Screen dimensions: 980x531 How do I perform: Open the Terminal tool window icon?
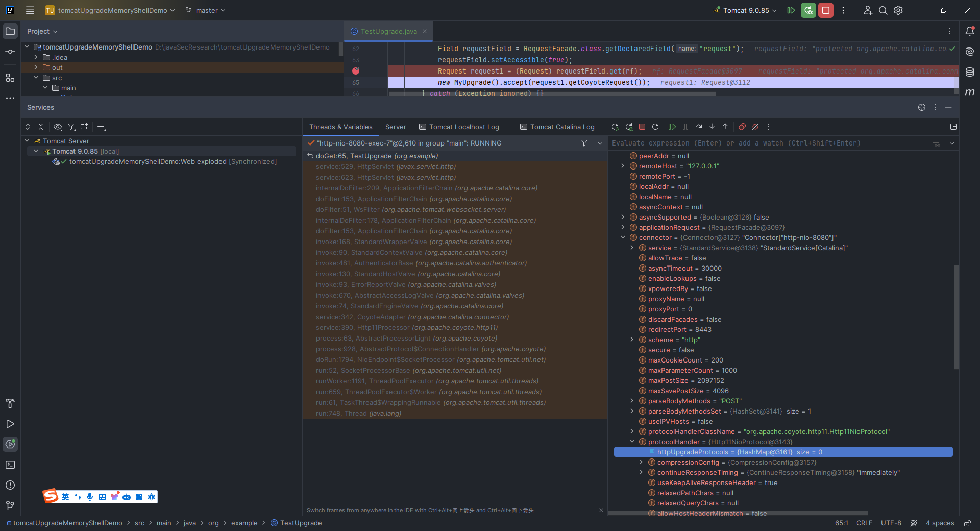(x=10, y=465)
